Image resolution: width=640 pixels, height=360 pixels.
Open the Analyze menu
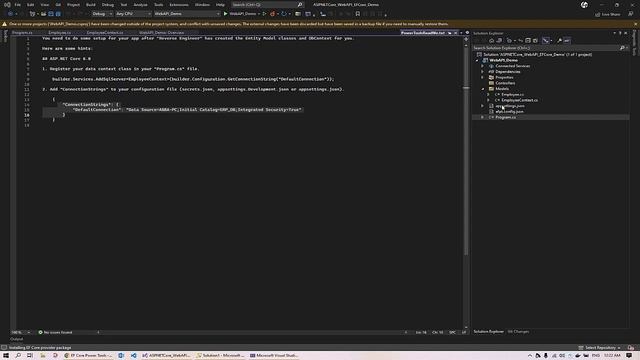coord(140,5)
